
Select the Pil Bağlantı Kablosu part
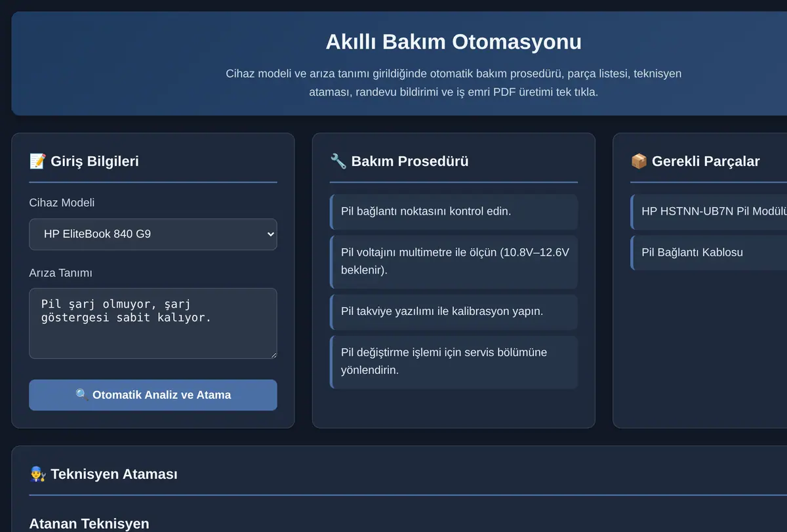pos(708,253)
